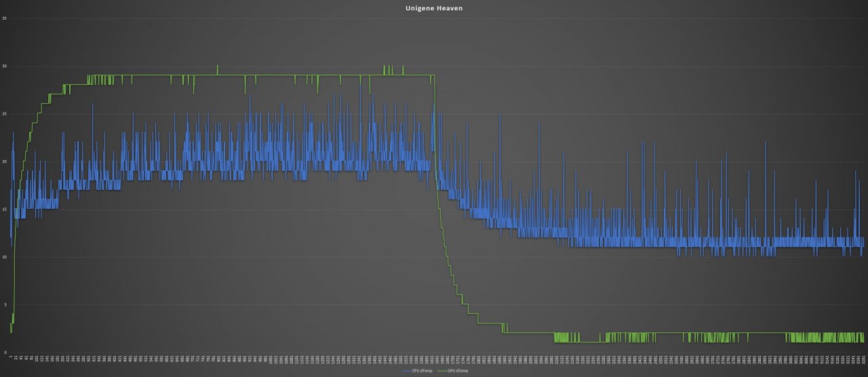Select the green GPU dTemp legend line marker
The height and width of the screenshot is (377, 868).
click(441, 371)
